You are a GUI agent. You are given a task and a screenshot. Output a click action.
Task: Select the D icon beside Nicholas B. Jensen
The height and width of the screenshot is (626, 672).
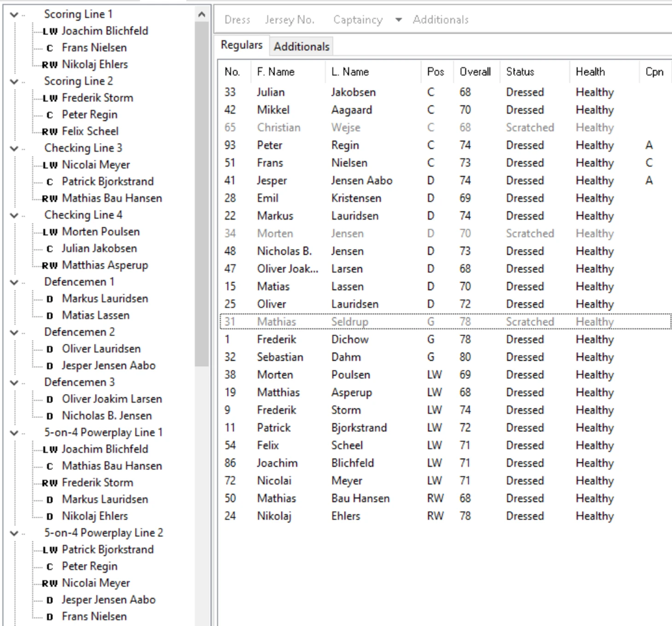[x=50, y=416]
